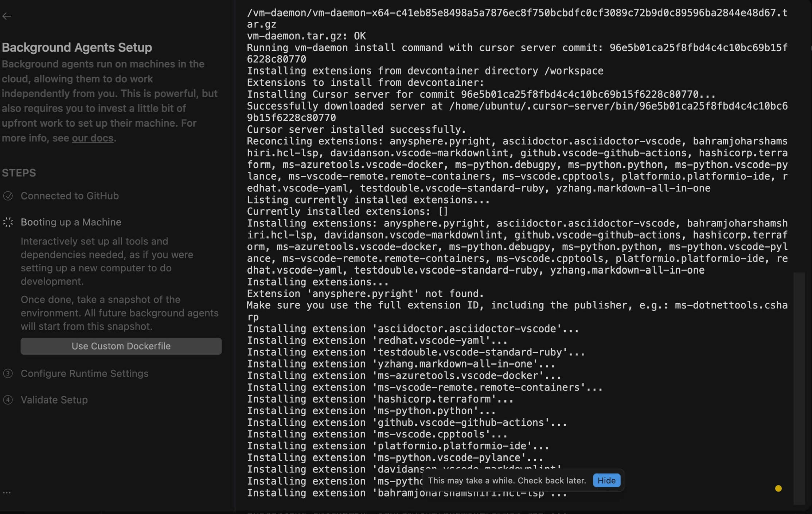Image resolution: width=812 pixels, height=514 pixels.
Task: Click the 'Cursor server installed successfully.' line
Action: (356, 129)
